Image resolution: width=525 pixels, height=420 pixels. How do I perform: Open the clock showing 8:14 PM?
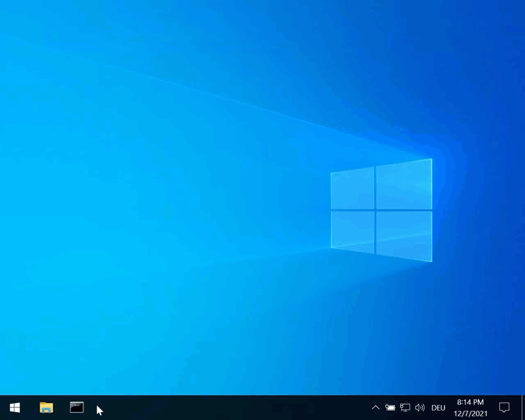pyautogui.click(x=471, y=408)
